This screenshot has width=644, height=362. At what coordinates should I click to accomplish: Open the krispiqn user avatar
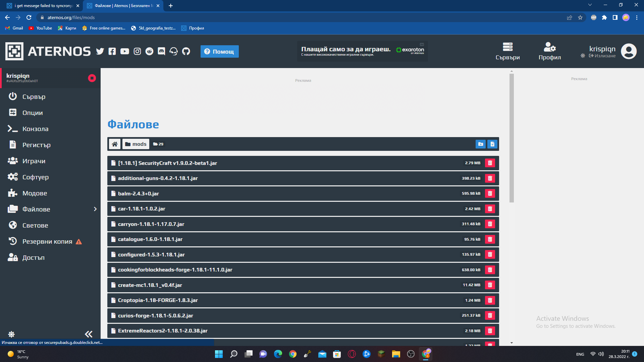click(629, 51)
